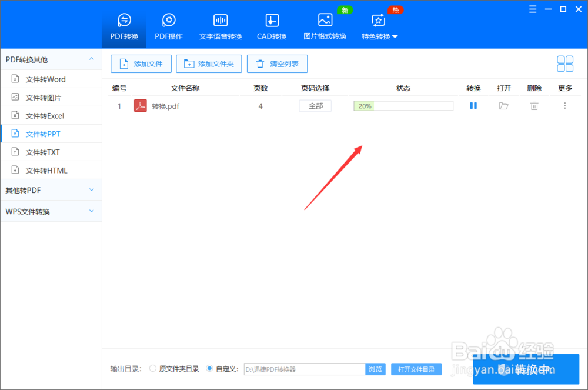Image resolution: width=588 pixels, height=390 pixels.
Task: Switch to the CAD转换 conversion mode
Action: (271, 25)
